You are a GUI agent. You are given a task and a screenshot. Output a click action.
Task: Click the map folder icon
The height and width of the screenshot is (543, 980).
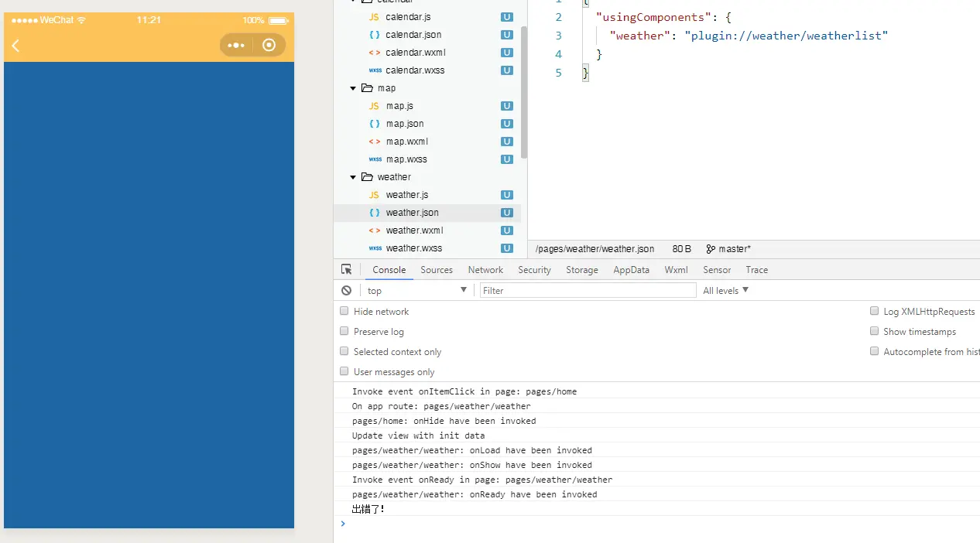(x=367, y=88)
